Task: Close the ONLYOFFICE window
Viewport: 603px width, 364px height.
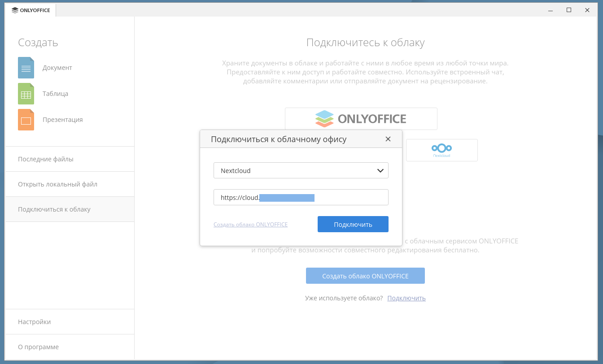Action: coord(588,10)
